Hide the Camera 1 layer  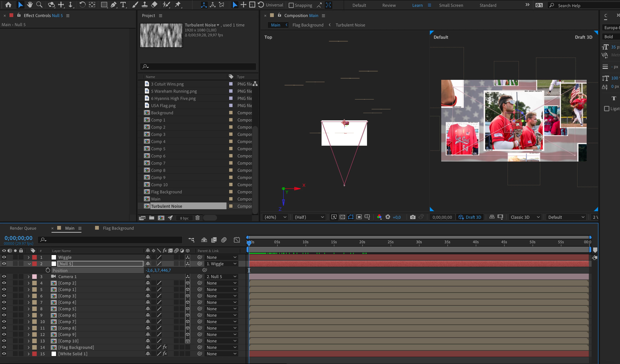click(x=4, y=277)
